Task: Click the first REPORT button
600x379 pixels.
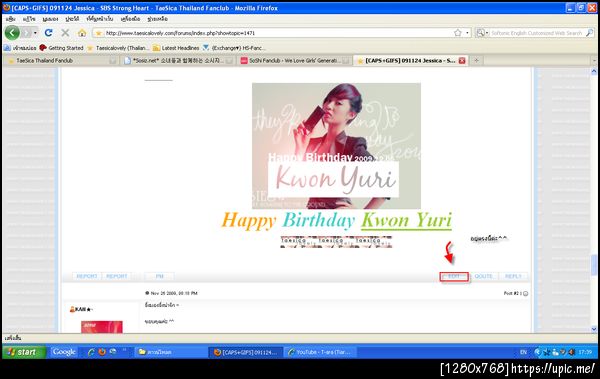Action: [x=87, y=276]
